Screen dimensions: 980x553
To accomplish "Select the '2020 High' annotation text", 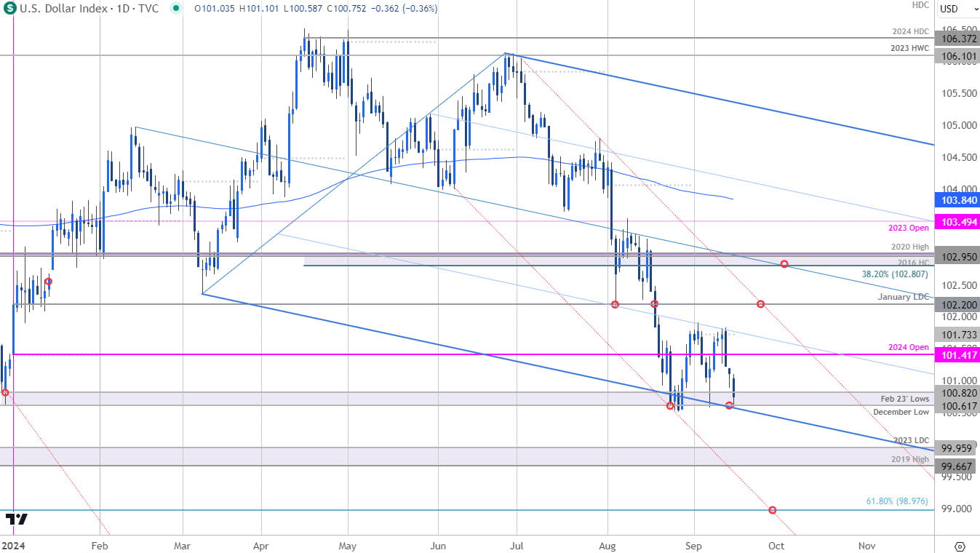I will coord(910,247).
